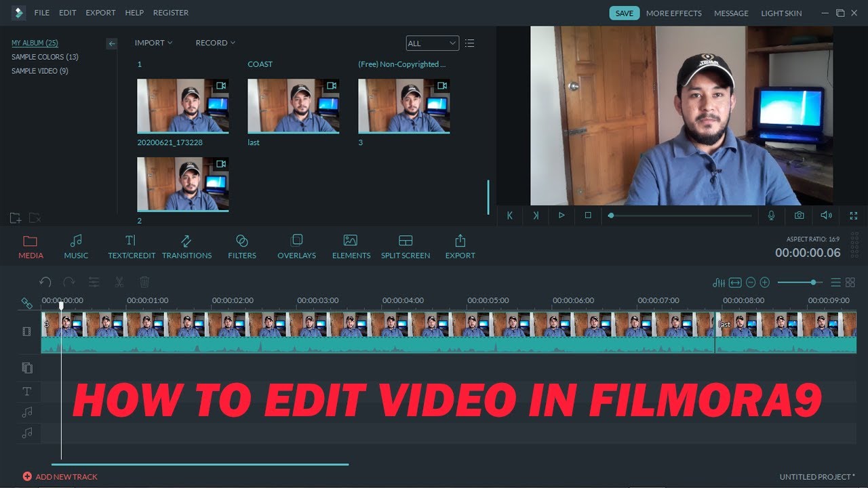Expand the IMPORT dropdown
The image size is (868, 488).
153,43
